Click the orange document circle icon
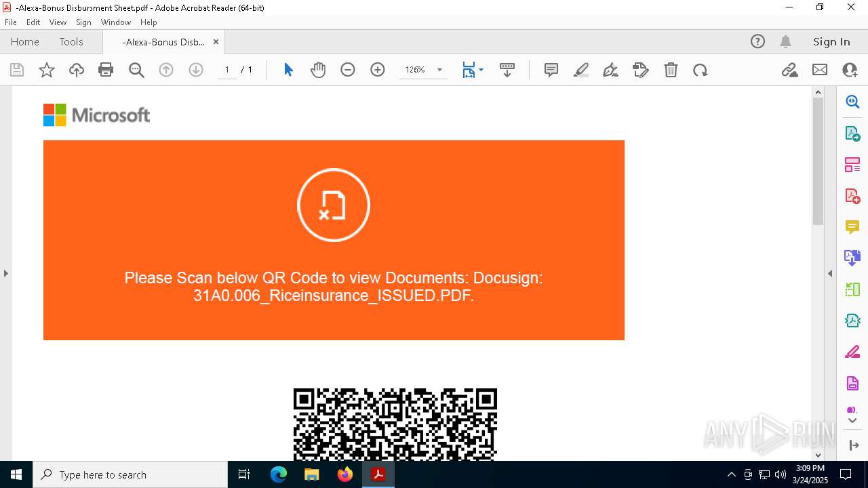The image size is (868, 488). click(334, 205)
